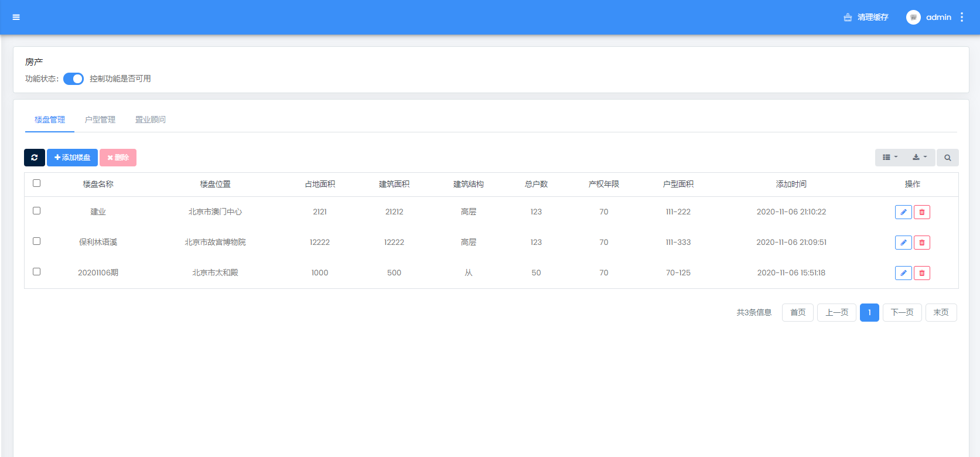Open the three-dot menu beside admin
The image size is (980, 457).
[x=962, y=17]
